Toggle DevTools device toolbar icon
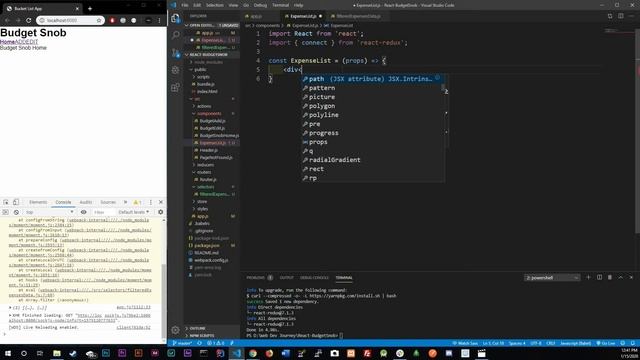This screenshot has height=360, width=640. click(16, 202)
